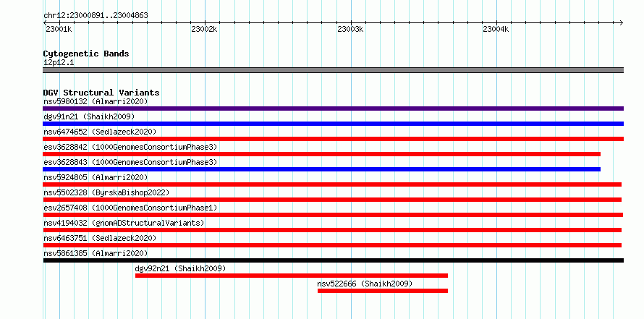Click the chr12:23000891..23004863 coordinate label
The width and height of the screenshot is (644, 319).
pos(96,16)
